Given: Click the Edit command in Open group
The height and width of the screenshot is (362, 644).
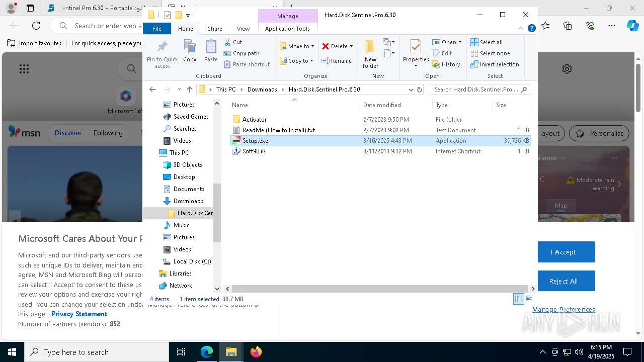Looking at the screenshot, I should [442, 53].
